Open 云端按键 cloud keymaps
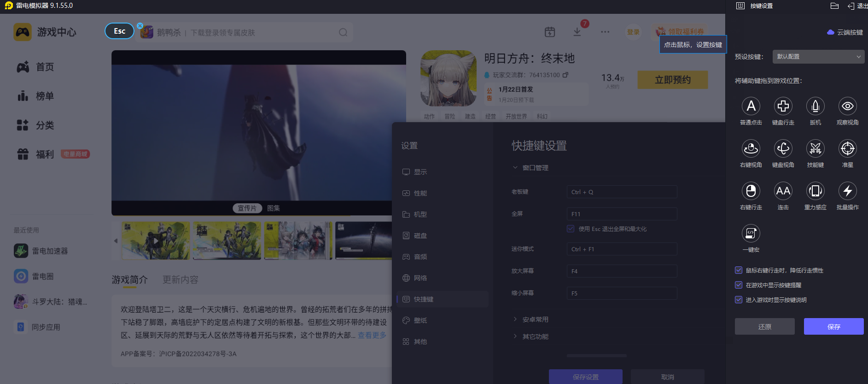Screen dimensions: 868x384 (845, 32)
